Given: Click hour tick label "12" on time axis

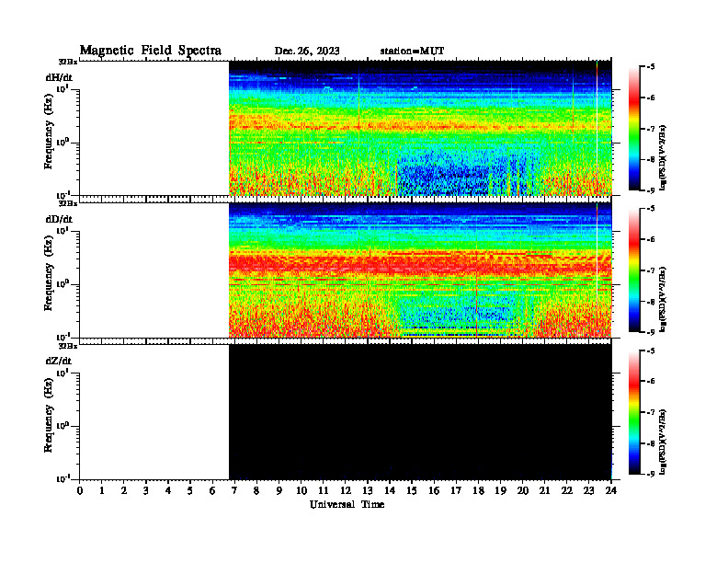Looking at the screenshot, I should (x=346, y=491).
